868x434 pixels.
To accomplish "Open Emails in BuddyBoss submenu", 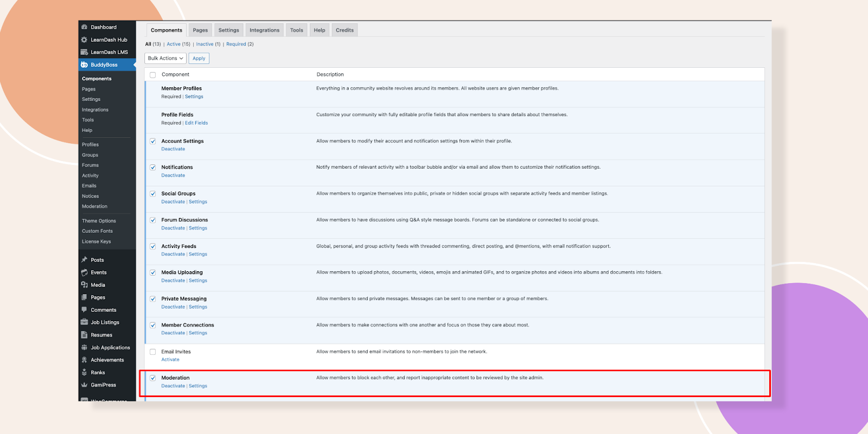I will click(x=89, y=186).
